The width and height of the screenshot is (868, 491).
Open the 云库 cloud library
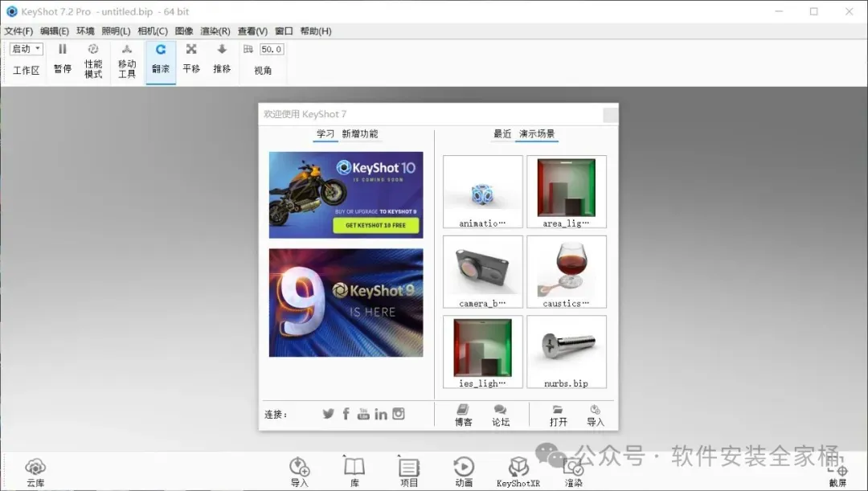click(35, 473)
